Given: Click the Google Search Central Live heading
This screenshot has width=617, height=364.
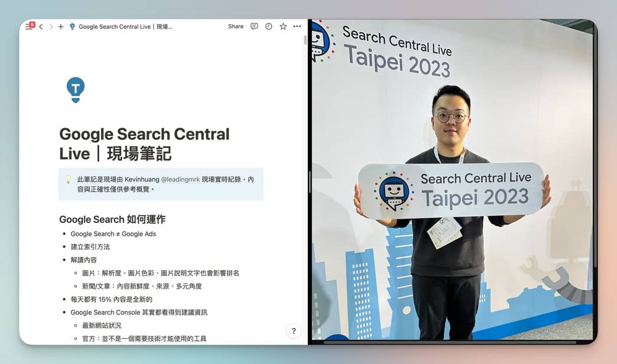Looking at the screenshot, I should point(144,144).
